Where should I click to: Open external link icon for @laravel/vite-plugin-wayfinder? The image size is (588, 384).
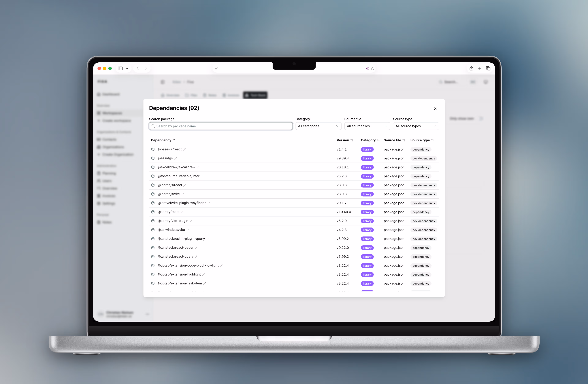(x=209, y=203)
